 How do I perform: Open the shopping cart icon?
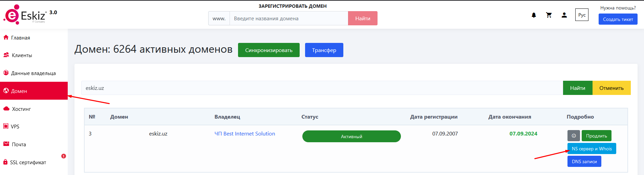pyautogui.click(x=549, y=15)
